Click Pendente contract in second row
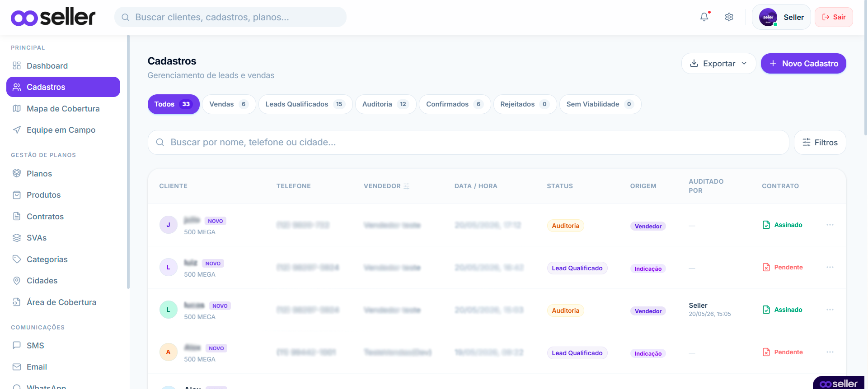868x389 pixels. point(783,267)
